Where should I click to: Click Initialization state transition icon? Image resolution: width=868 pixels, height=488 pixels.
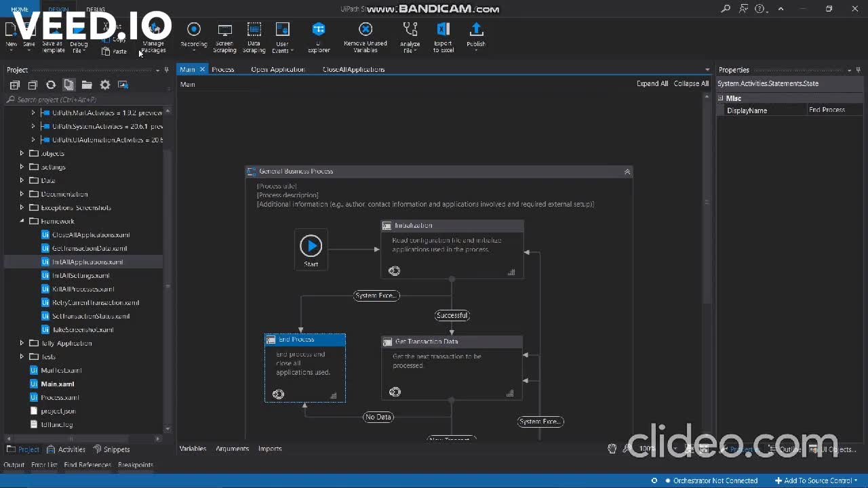point(394,271)
